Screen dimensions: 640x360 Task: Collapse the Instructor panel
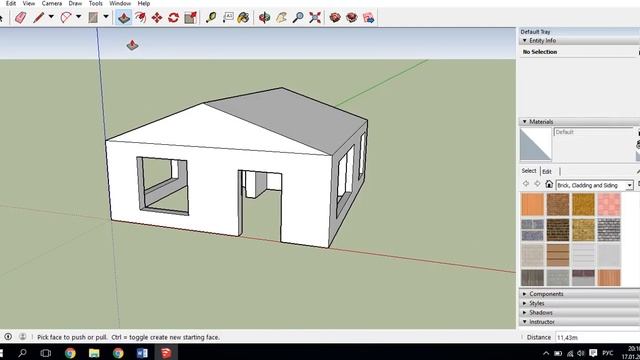point(524,322)
